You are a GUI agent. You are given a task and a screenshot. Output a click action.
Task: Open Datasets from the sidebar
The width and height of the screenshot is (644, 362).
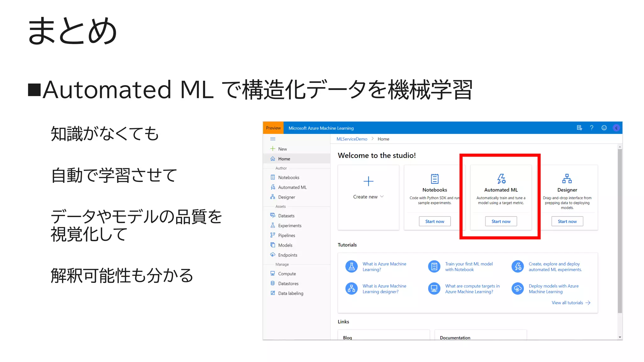[297, 216]
